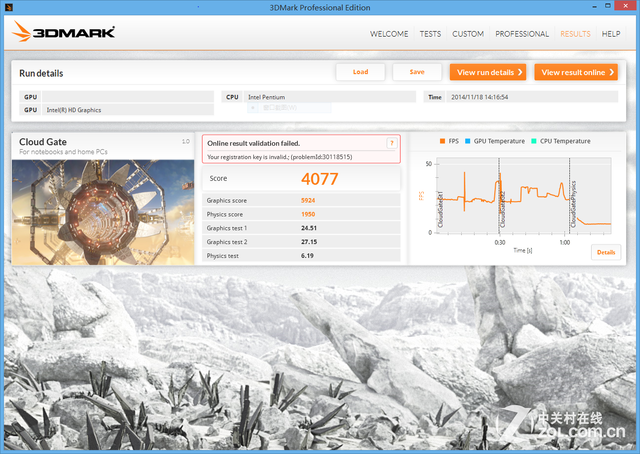This screenshot has height=454, width=640.
Task: Click 'For notebooks and home PCs' subtitle
Action: [x=63, y=152]
